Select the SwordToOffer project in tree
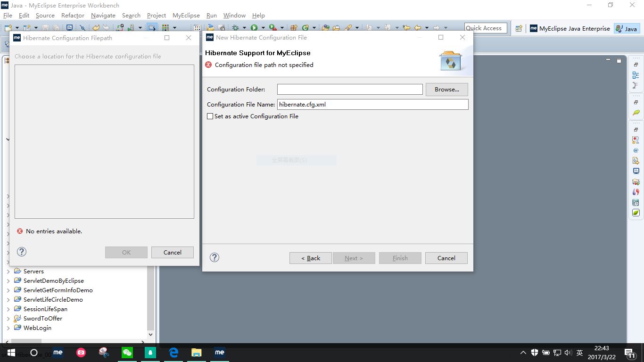This screenshot has height=362, width=644. pos(43,319)
